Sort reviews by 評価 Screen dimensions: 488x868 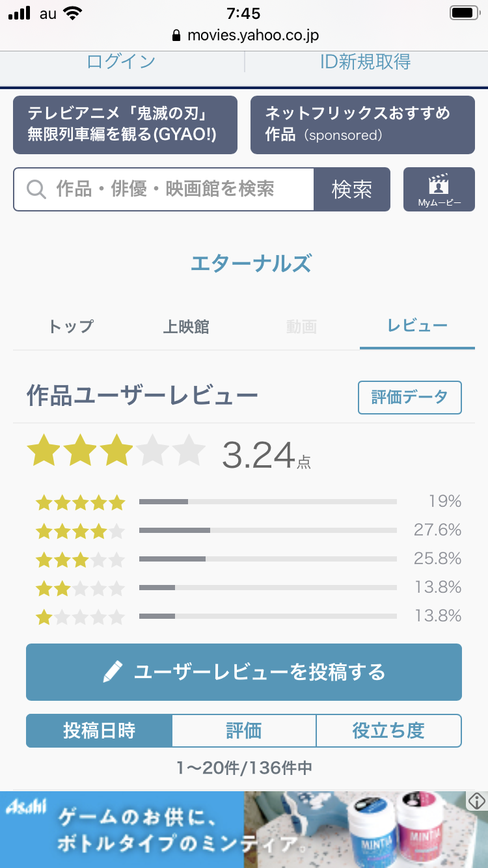point(244,731)
